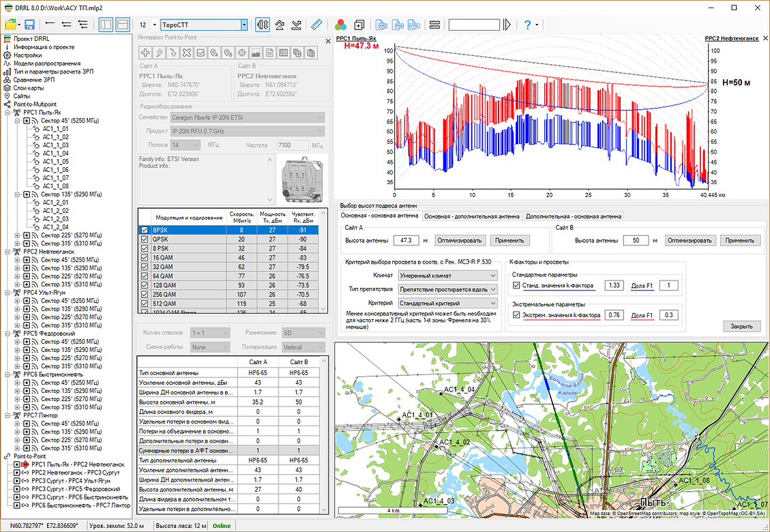Image resolution: width=770 pixels, height=532 pixels.
Task: Click the pin B site marker icon
Action: pos(228,53)
